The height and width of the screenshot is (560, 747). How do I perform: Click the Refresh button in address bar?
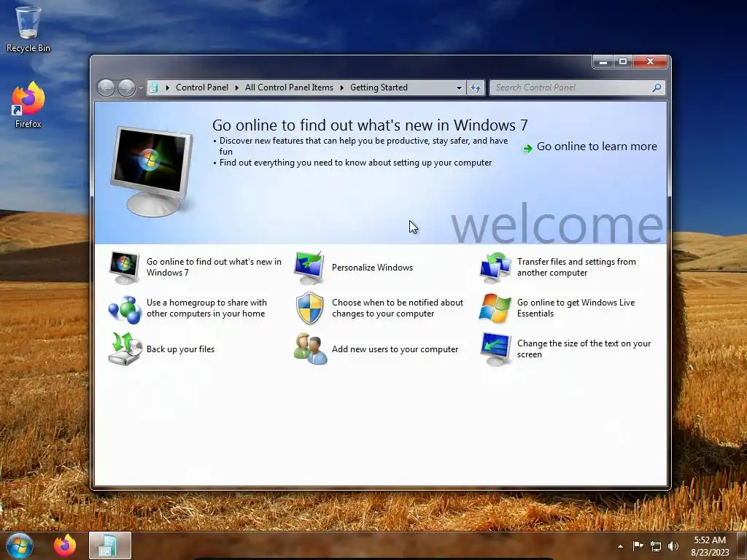point(476,87)
